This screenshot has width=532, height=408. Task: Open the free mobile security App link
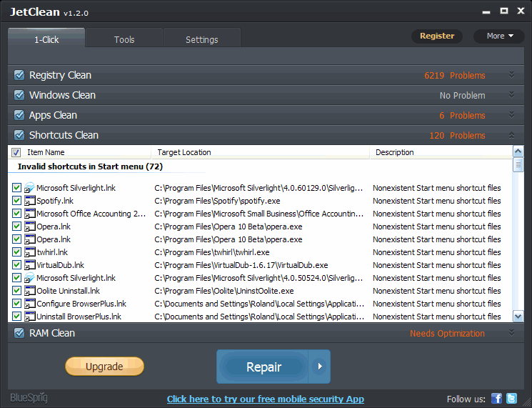click(x=266, y=399)
